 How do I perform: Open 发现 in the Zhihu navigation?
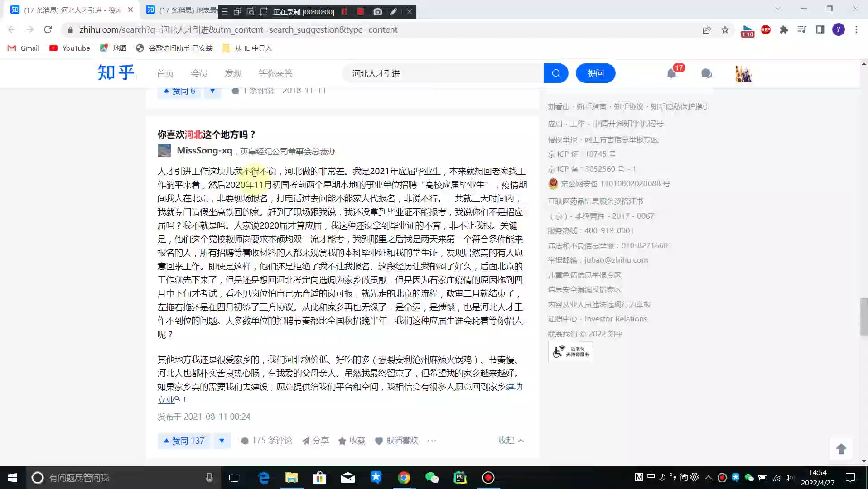click(x=233, y=73)
